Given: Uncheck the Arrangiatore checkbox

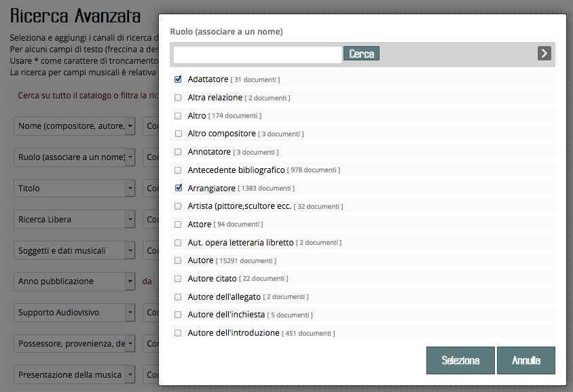Looking at the screenshot, I should point(178,188).
